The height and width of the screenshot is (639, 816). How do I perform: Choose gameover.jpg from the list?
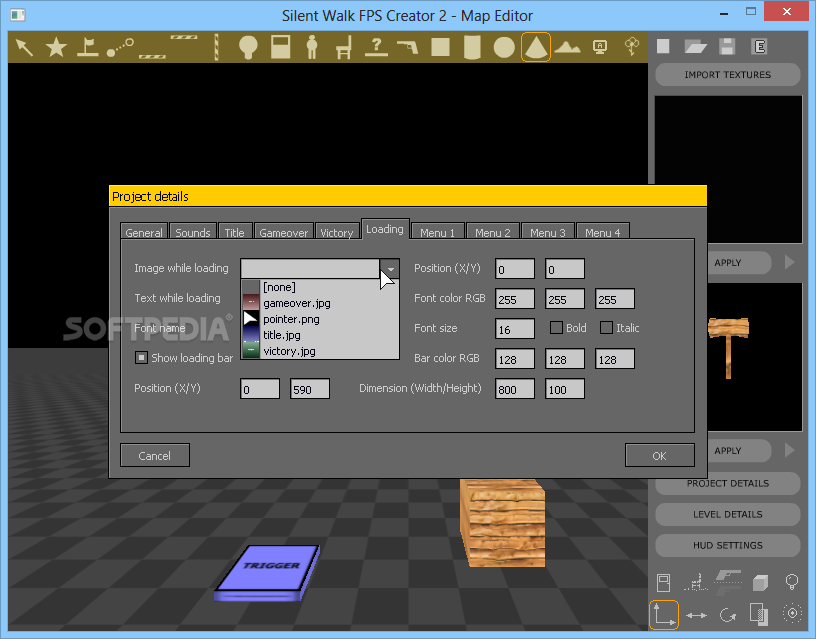320,303
